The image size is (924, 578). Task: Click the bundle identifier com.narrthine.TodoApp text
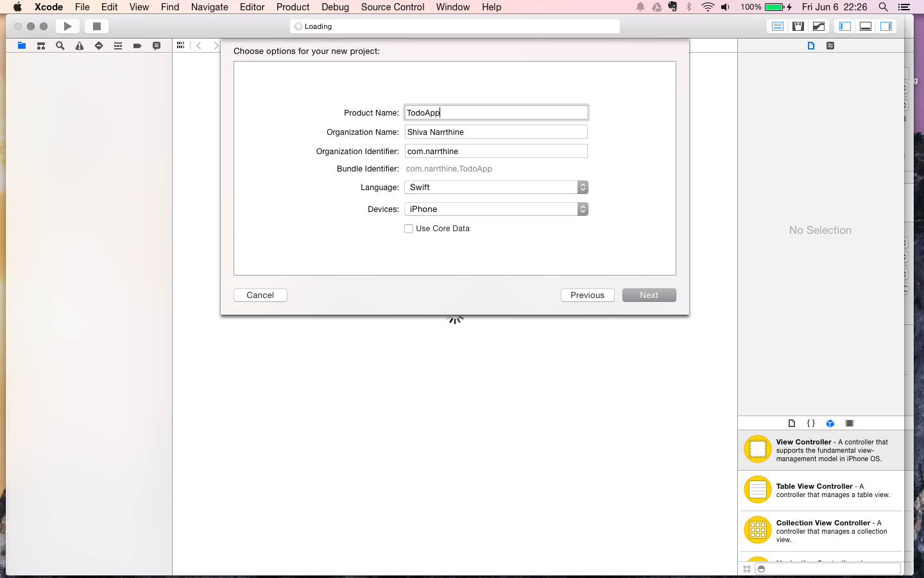449,169
